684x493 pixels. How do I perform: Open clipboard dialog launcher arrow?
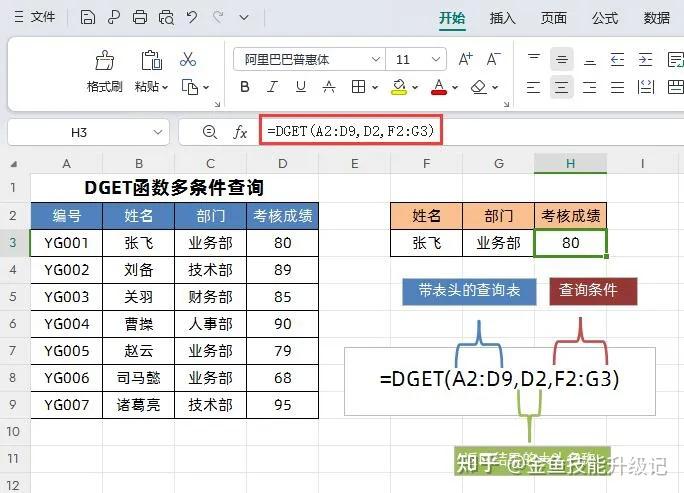[217, 104]
